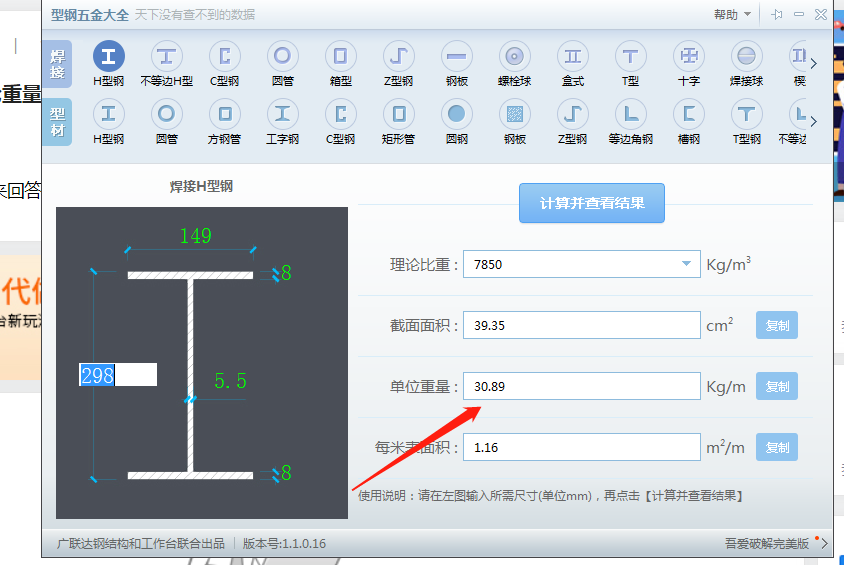Select the profile 圆管 icon in 型材 row
The height and width of the screenshot is (565, 844).
(166, 114)
